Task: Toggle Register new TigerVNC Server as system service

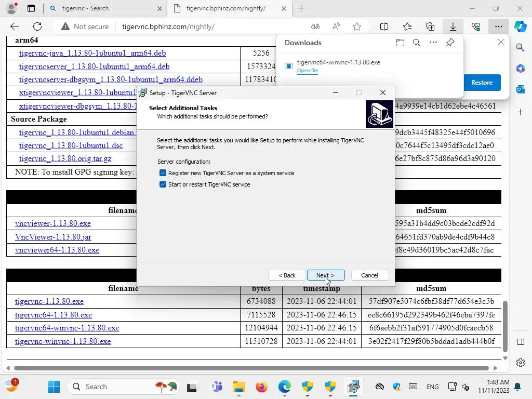Action: click(163, 173)
